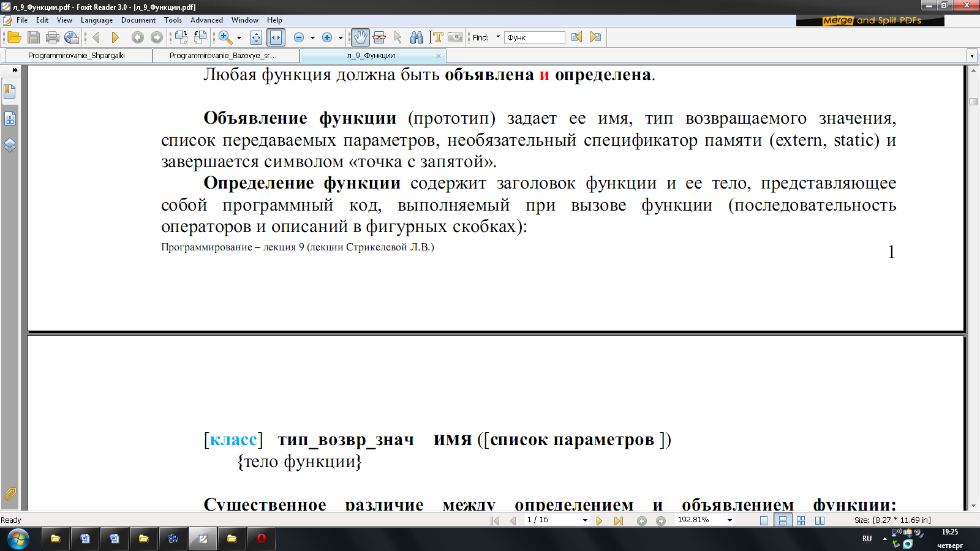Open the Attachments paperclip panel
980x551 pixels.
[x=10, y=493]
